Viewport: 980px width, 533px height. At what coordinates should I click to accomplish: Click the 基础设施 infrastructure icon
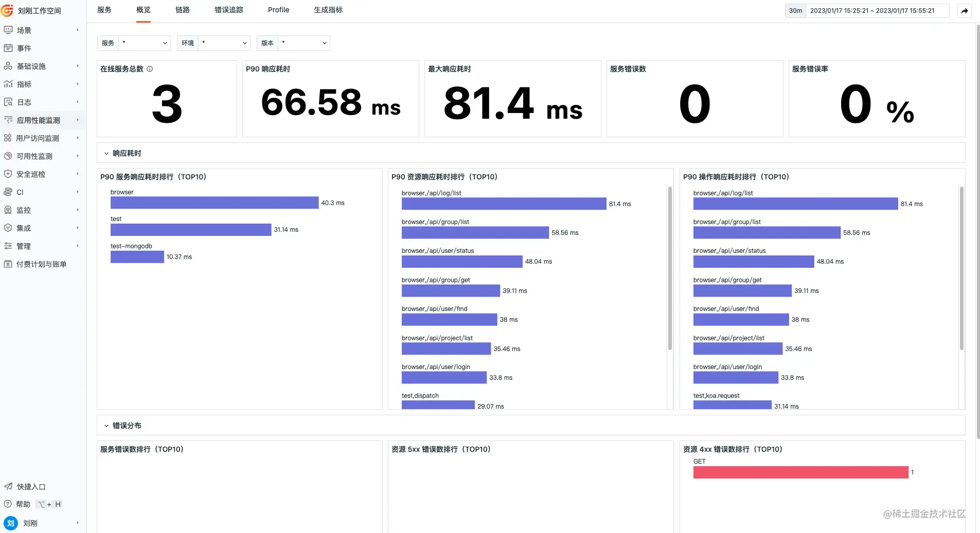[x=8, y=66]
